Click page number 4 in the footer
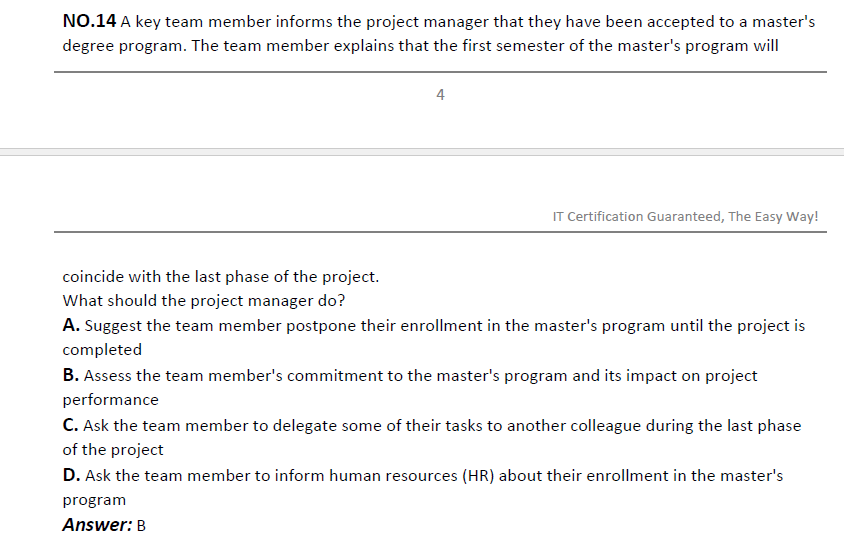The width and height of the screenshot is (844, 542). coord(440,95)
